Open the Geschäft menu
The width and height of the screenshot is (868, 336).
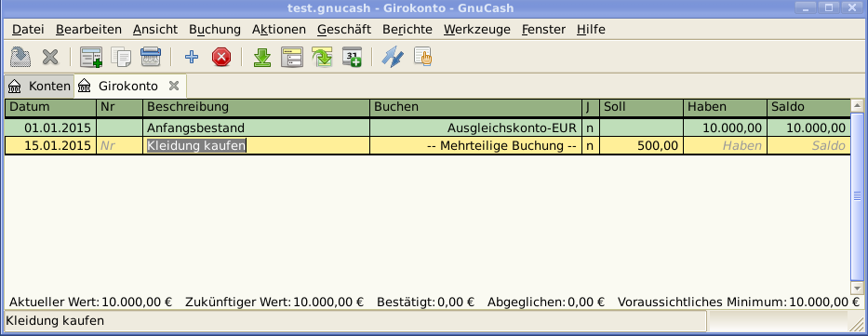344,30
